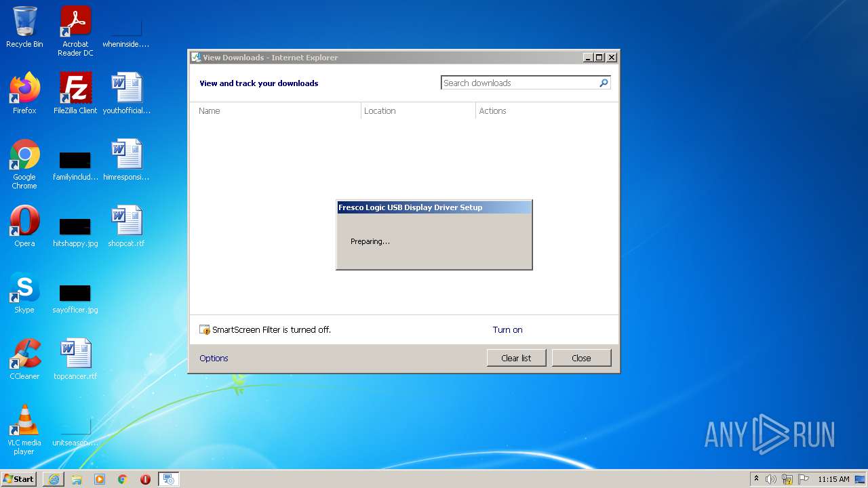868x488 pixels.
Task: Click taskbar clock showing 11:15 AM
Action: [833, 479]
